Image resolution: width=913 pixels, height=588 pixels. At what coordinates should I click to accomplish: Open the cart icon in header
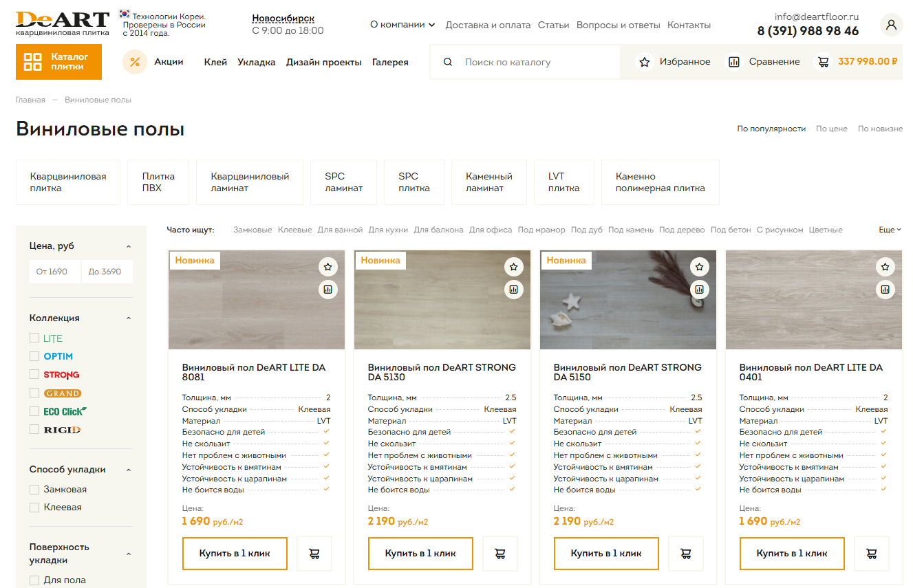[823, 62]
